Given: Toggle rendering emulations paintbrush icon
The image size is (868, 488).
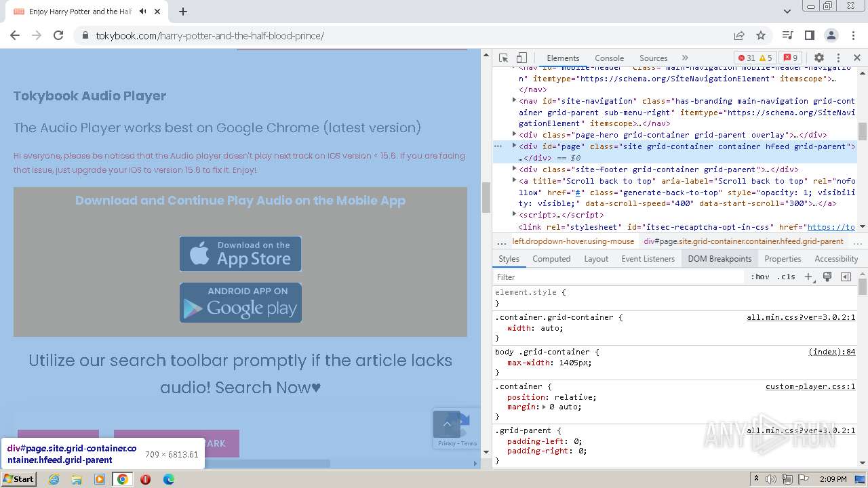Looking at the screenshot, I should 827,277.
